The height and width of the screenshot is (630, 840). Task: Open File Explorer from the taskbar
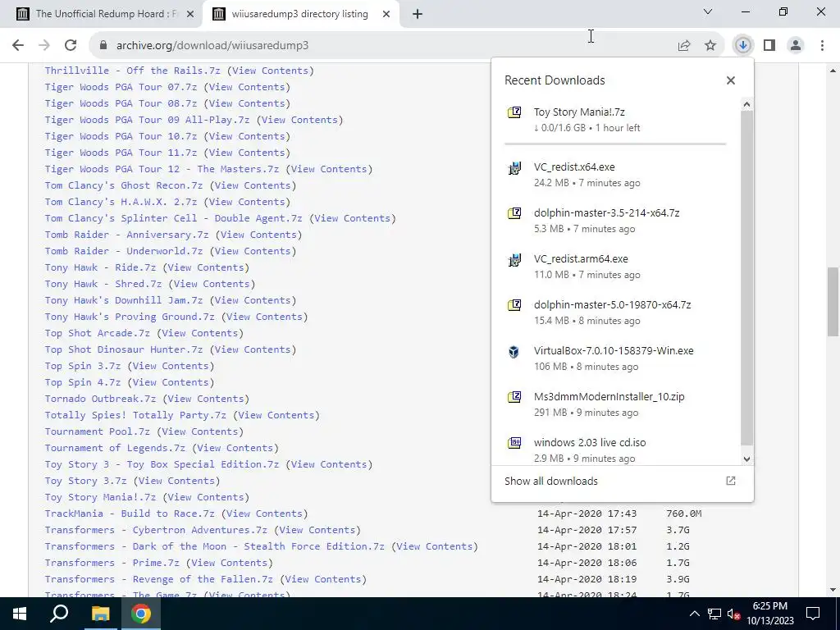(x=100, y=614)
